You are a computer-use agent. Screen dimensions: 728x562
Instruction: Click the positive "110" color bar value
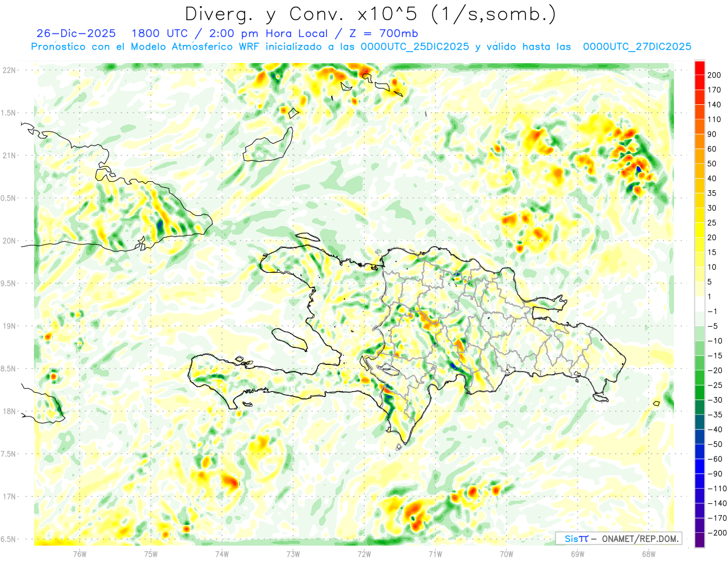[715, 119]
